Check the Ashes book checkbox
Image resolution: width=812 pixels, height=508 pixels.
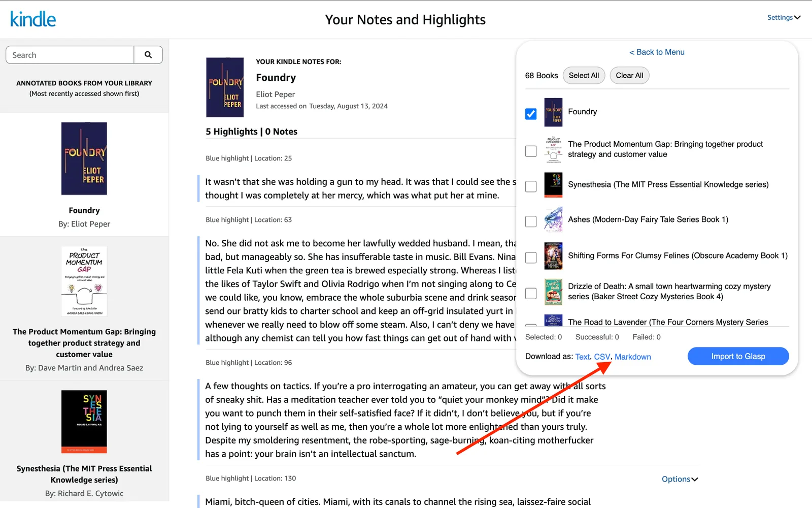(531, 221)
